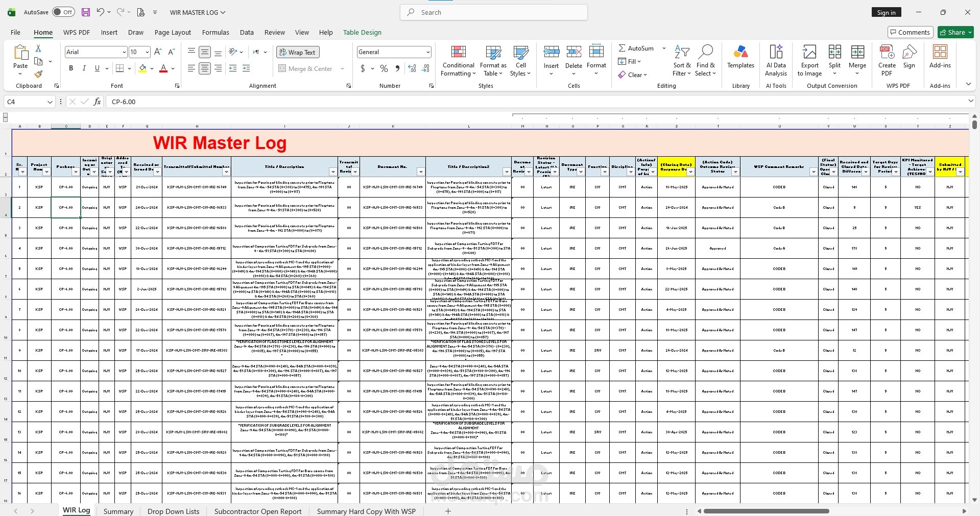Switch to the Insert ribbon tab
Viewport: 980px width, 516px height.
click(x=109, y=32)
